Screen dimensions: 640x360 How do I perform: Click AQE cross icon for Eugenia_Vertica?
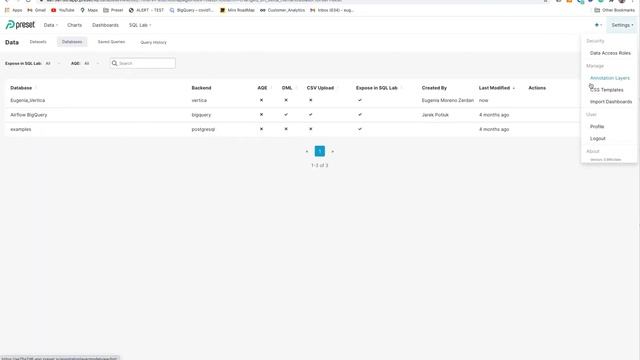[261, 100]
